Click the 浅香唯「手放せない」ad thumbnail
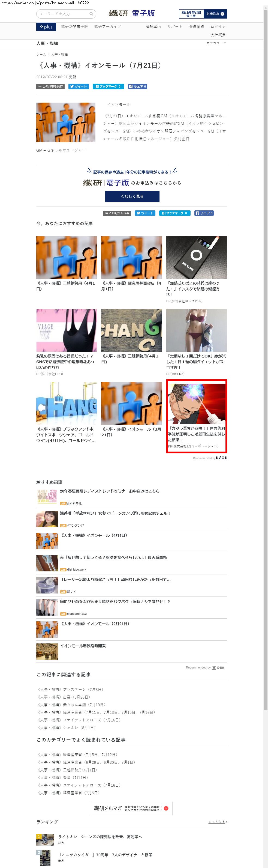 click(47, 519)
